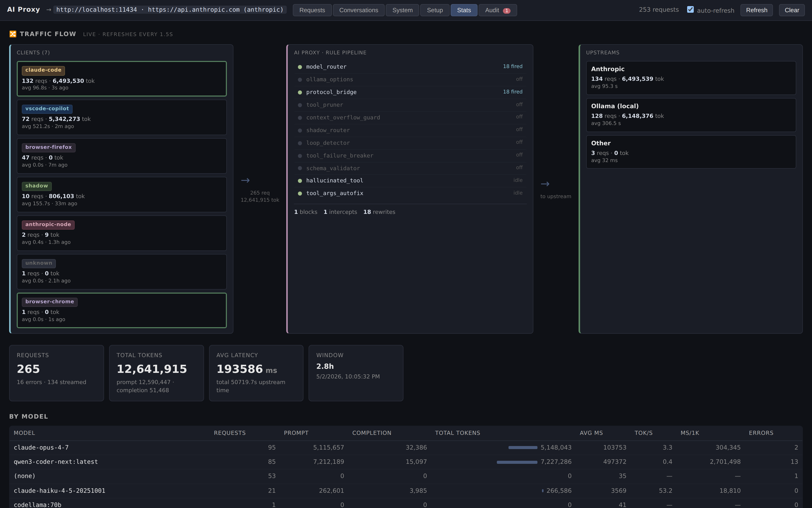Select the unknown client card
Screen dimensions: 812x508
[122, 272]
